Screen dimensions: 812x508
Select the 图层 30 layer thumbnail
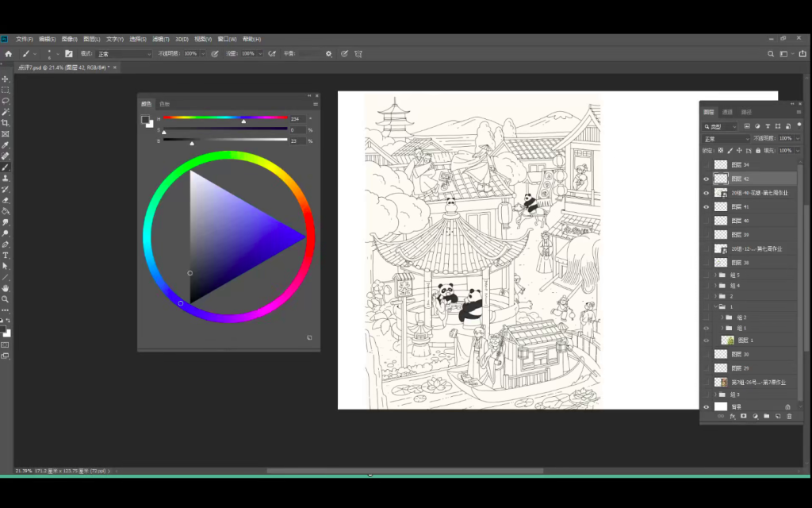pyautogui.click(x=721, y=354)
